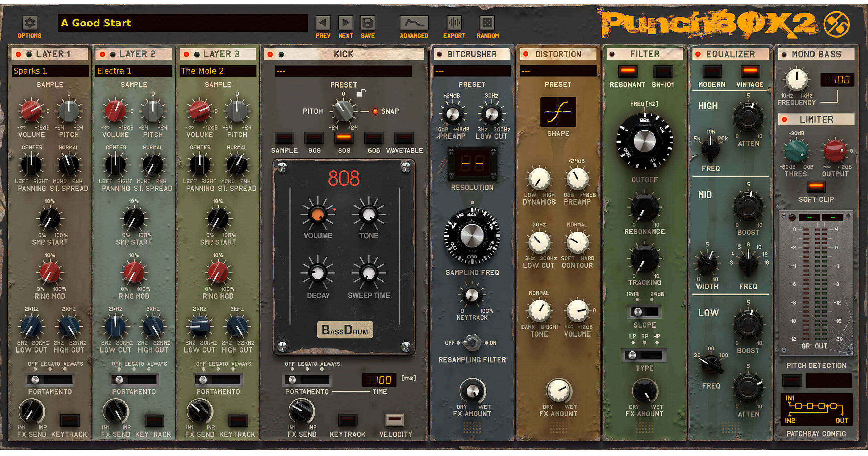Switch the filter to Resonant mode
868x456 pixels.
click(627, 72)
